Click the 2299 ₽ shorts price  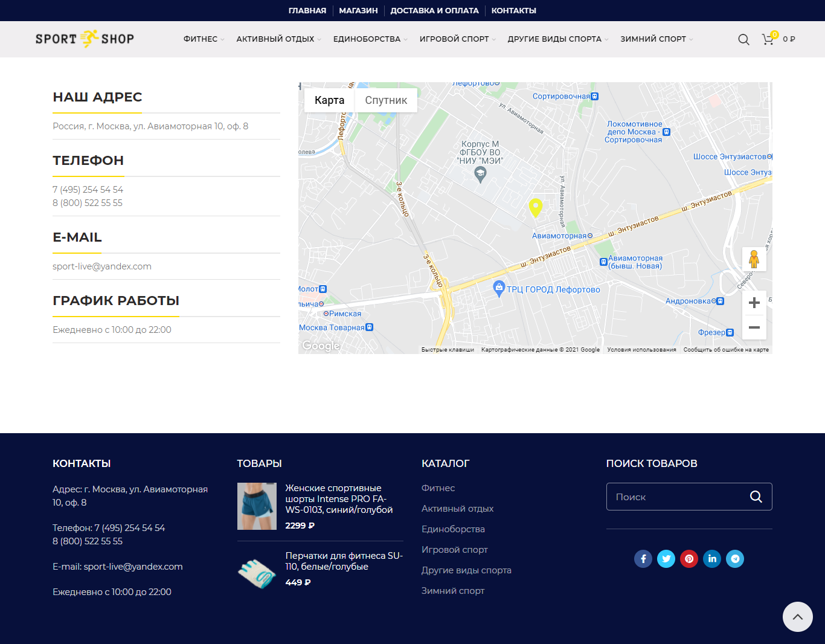coord(300,526)
